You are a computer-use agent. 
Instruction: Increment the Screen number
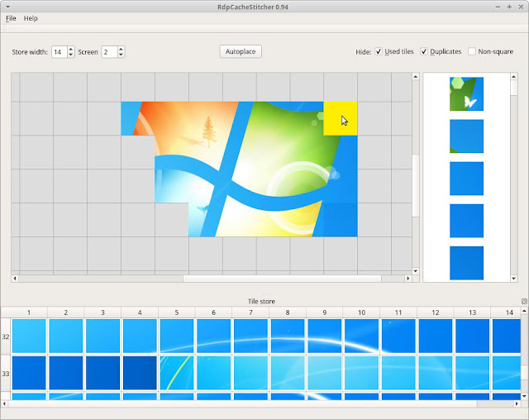pos(122,50)
